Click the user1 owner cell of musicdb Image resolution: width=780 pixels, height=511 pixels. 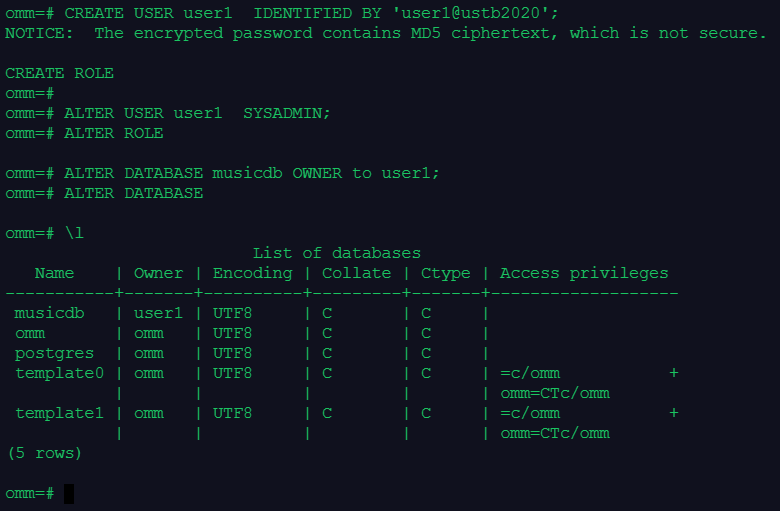(158, 313)
